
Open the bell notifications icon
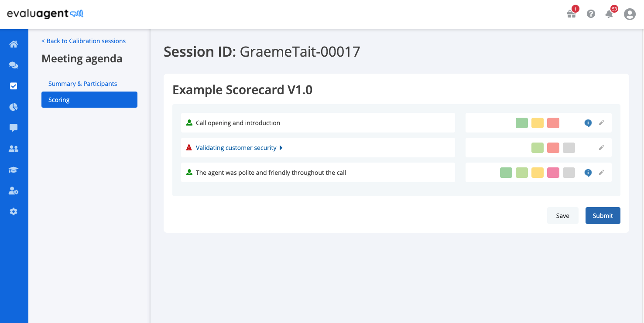click(609, 14)
